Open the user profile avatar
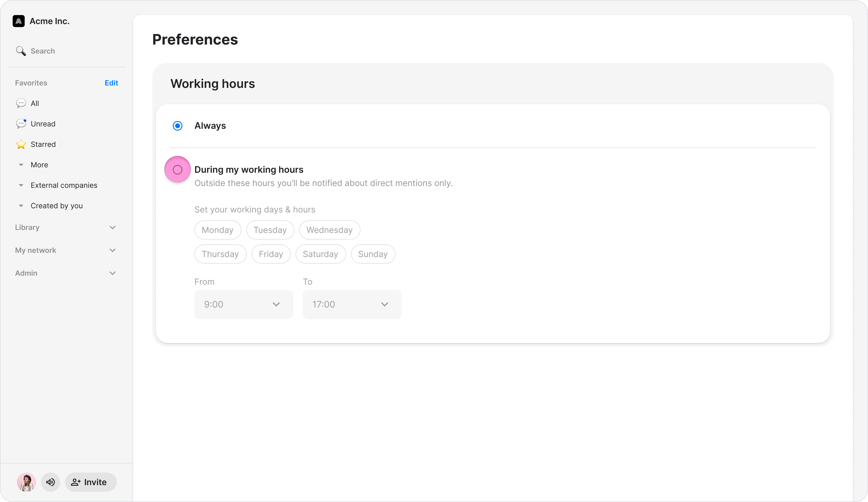Viewport: 868px width, 502px height. (x=26, y=482)
